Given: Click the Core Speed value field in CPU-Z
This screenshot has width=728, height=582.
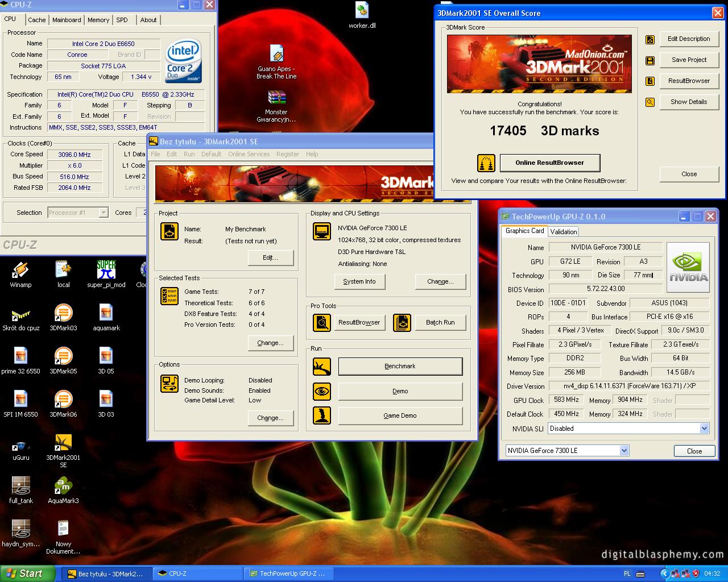Looking at the screenshot, I should click(x=75, y=155).
